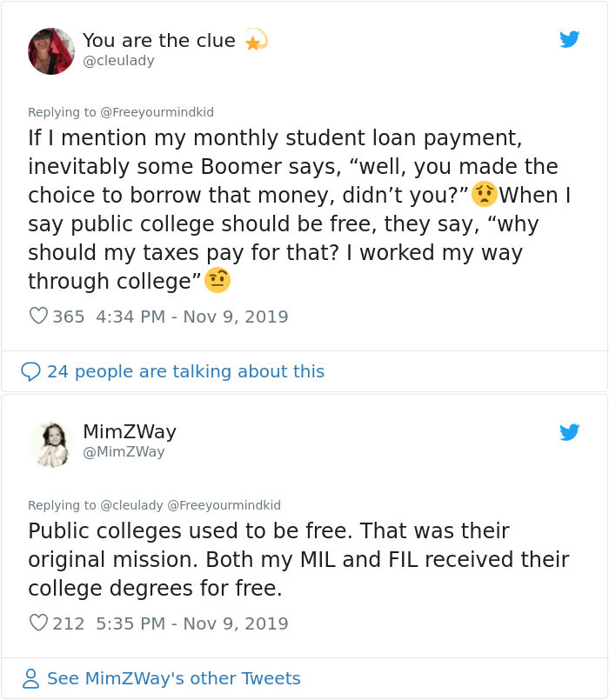609x700 pixels.
Task: Click the profile person icon near See other Tweets
Action: 30,677
